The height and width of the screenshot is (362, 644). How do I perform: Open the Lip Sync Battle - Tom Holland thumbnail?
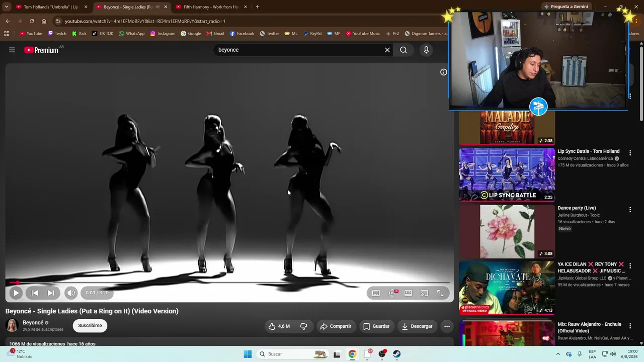pos(507,174)
